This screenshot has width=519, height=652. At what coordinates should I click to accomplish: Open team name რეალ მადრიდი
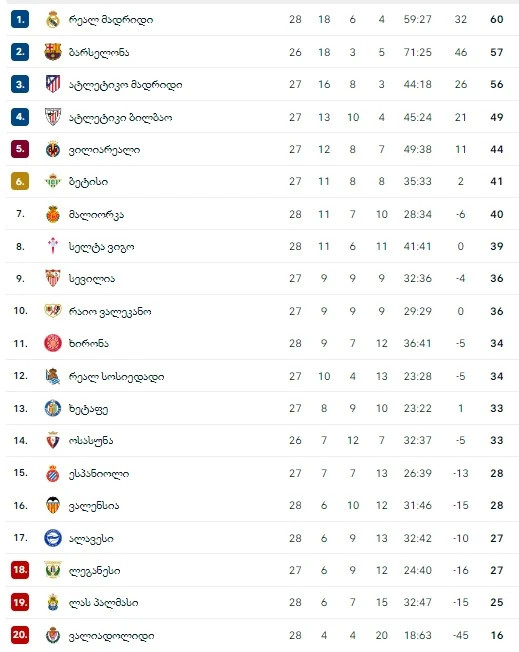click(x=111, y=20)
